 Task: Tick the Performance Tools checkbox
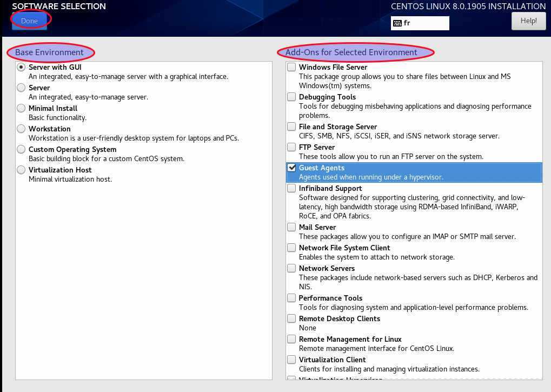(292, 298)
